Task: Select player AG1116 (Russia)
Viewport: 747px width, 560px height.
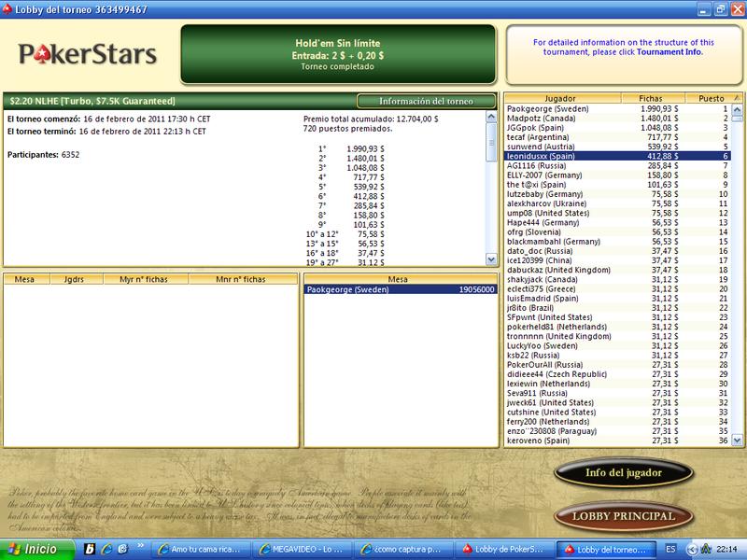Action: 617,166
